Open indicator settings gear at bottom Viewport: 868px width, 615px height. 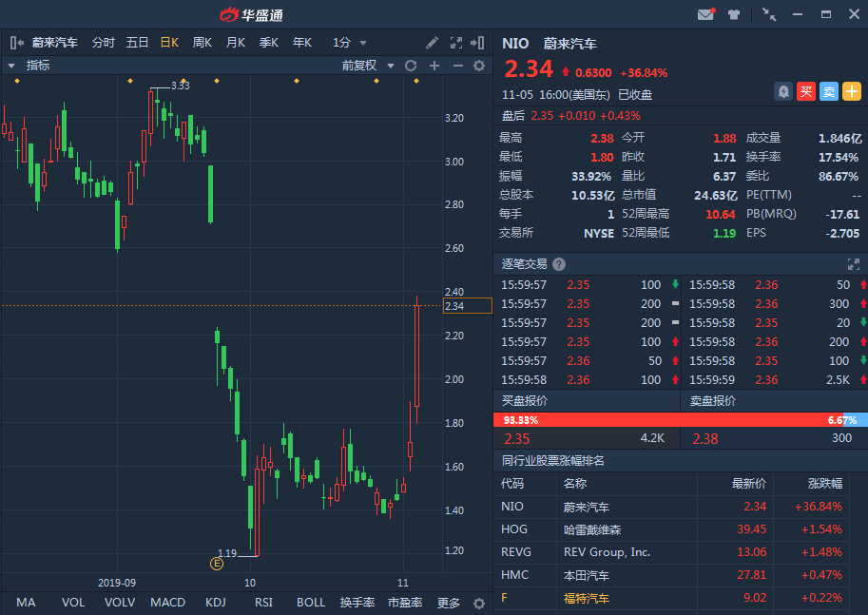tap(479, 603)
